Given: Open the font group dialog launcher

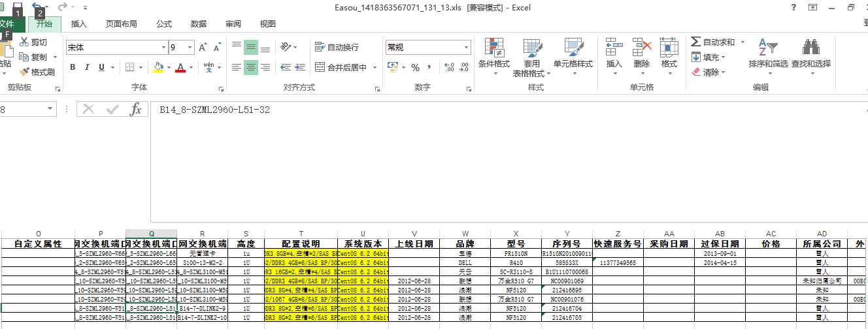Looking at the screenshot, I should (220, 88).
